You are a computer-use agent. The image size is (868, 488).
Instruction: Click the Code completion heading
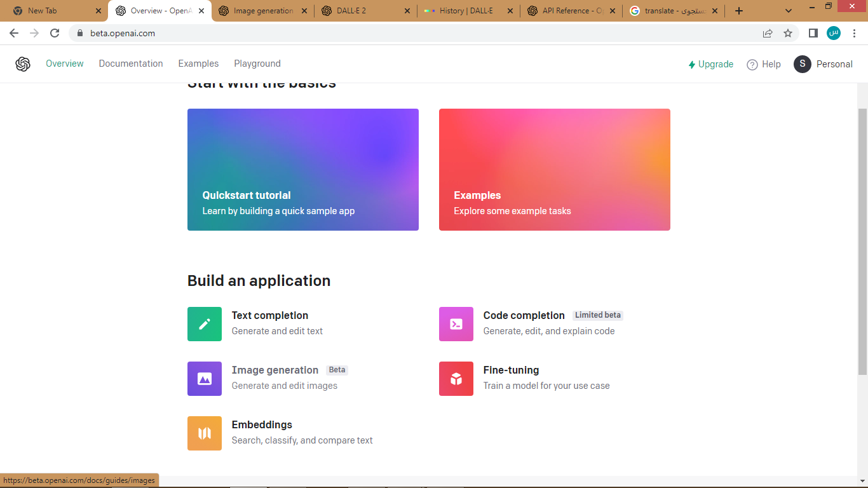(524, 315)
